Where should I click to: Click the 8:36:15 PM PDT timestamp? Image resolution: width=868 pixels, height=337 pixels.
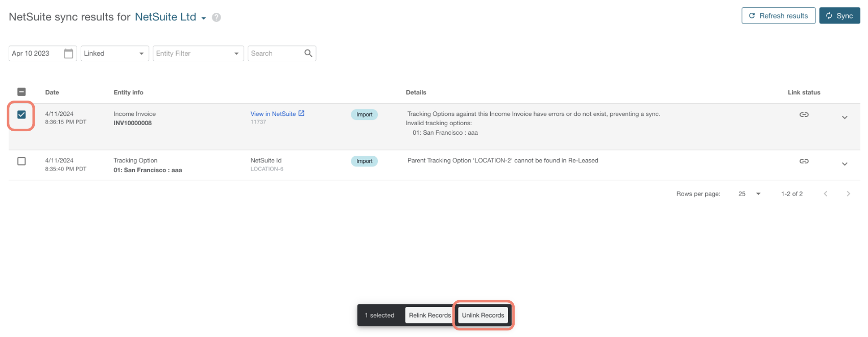66,122
